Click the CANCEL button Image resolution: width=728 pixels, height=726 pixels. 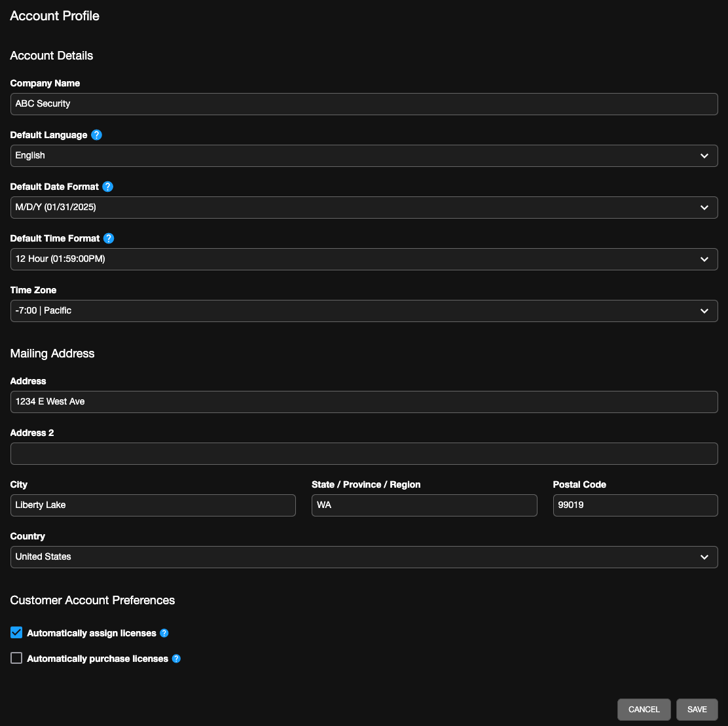click(644, 709)
